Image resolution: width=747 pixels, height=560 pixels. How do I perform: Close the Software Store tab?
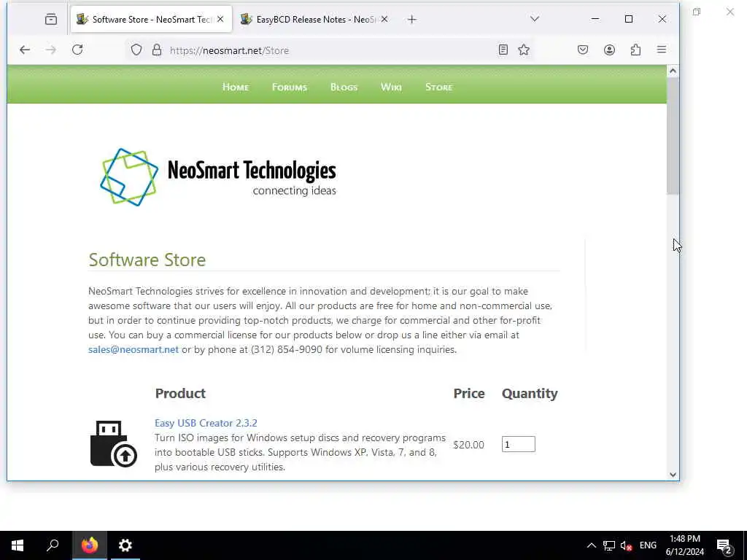point(220,20)
